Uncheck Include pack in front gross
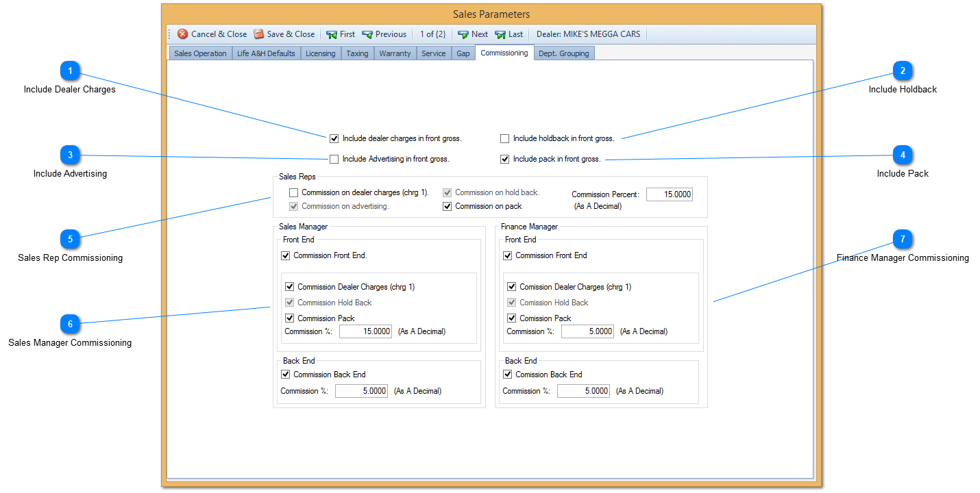Screen dimensions: 980x493 (x=505, y=160)
